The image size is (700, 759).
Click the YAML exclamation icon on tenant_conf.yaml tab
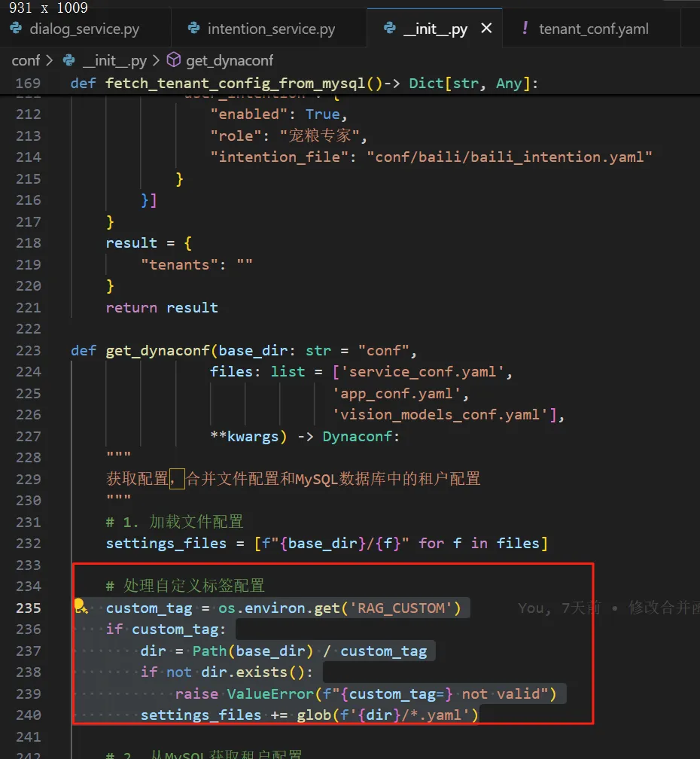525,29
